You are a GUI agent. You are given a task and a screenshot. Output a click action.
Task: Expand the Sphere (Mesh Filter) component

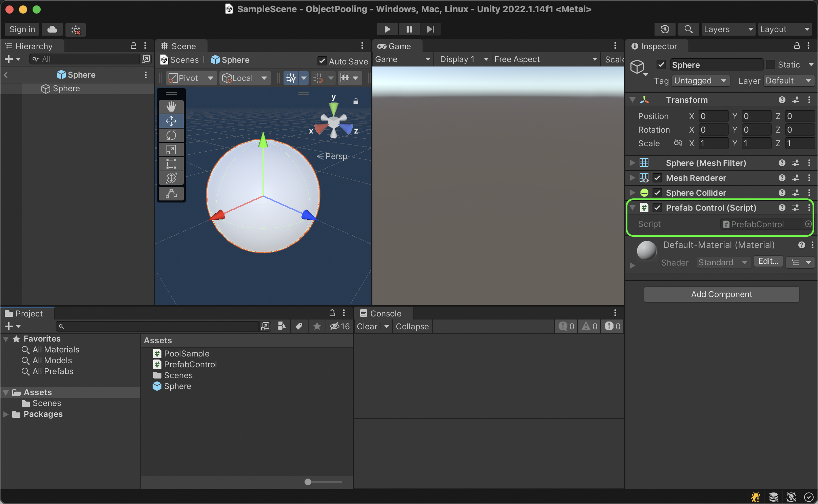[632, 163]
